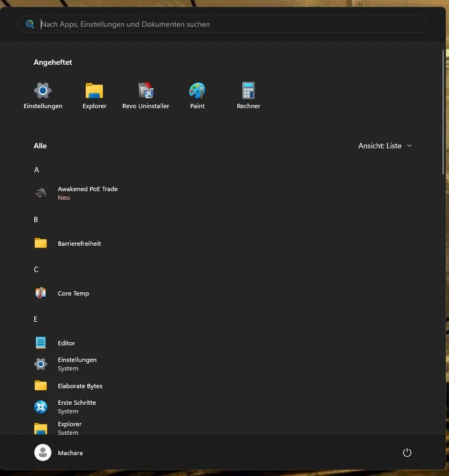
Task: Click the Explorer System icon in list
Action: (41, 428)
